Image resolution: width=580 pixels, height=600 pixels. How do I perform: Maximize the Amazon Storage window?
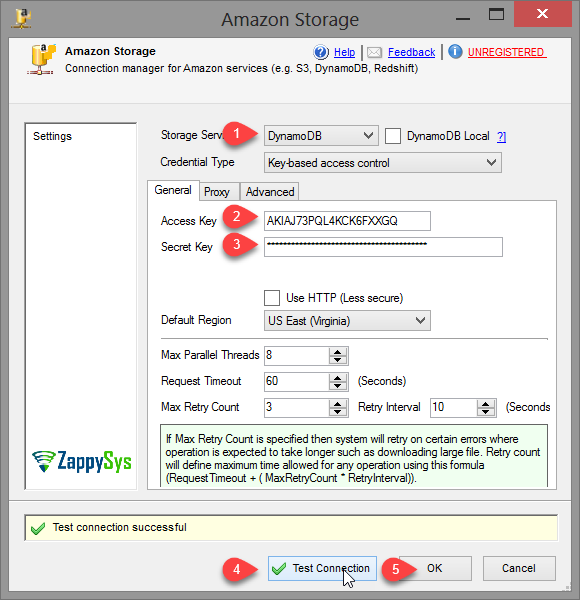496,15
